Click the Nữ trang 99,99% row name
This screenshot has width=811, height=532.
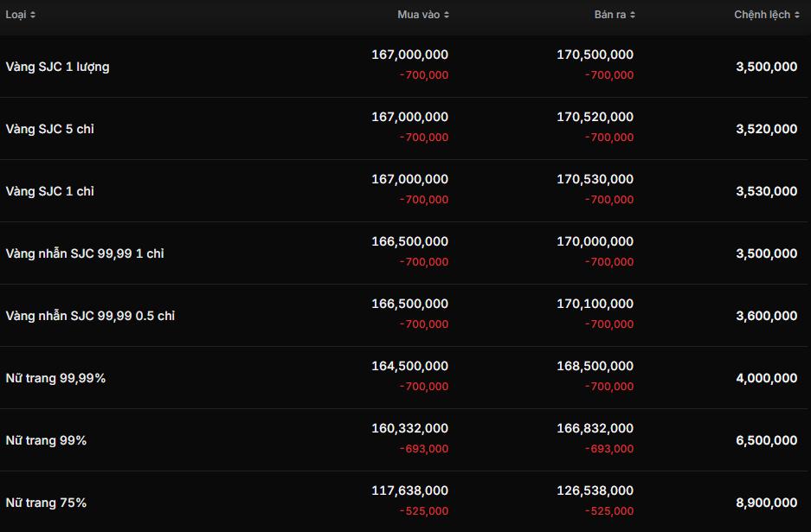click(55, 378)
